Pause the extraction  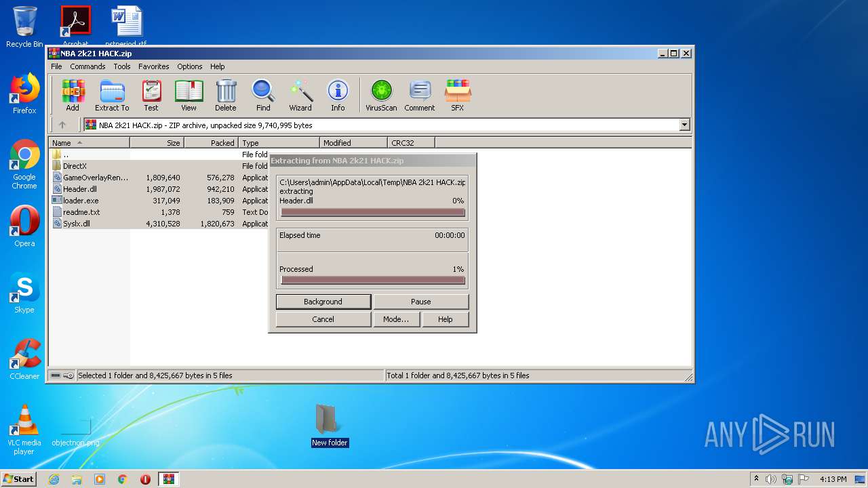click(x=421, y=302)
